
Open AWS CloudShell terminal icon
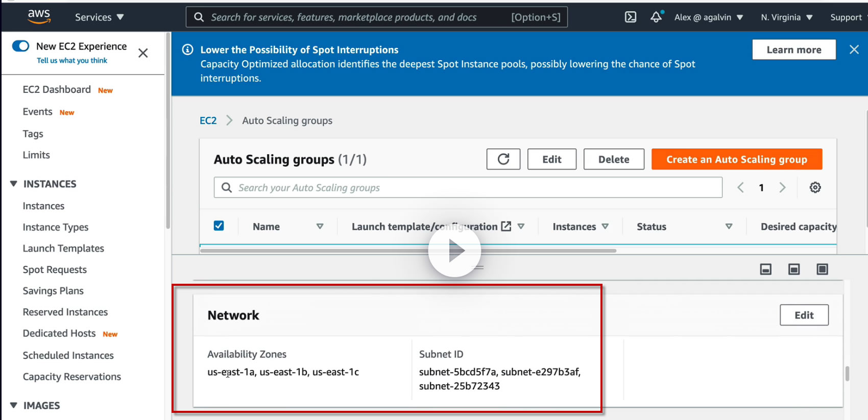click(x=631, y=17)
